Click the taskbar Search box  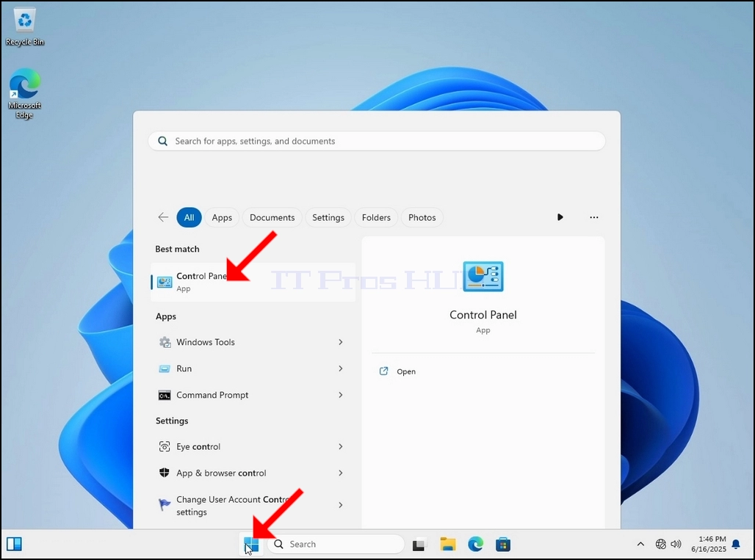[x=336, y=544]
